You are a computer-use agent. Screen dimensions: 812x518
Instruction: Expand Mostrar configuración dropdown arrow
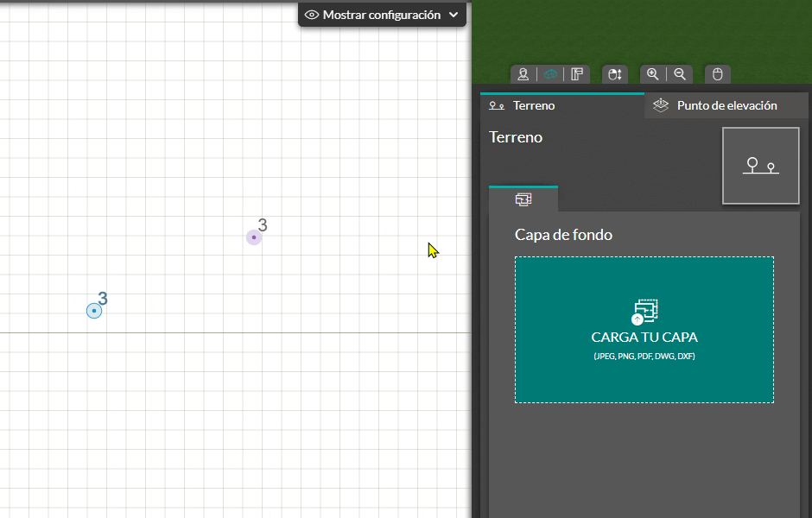(454, 15)
